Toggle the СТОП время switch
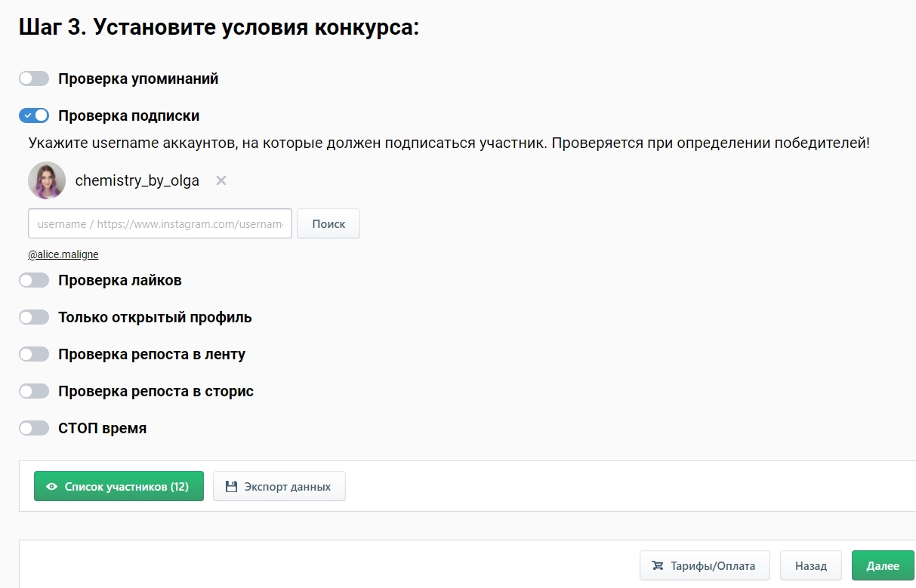916x588 pixels. (34, 428)
